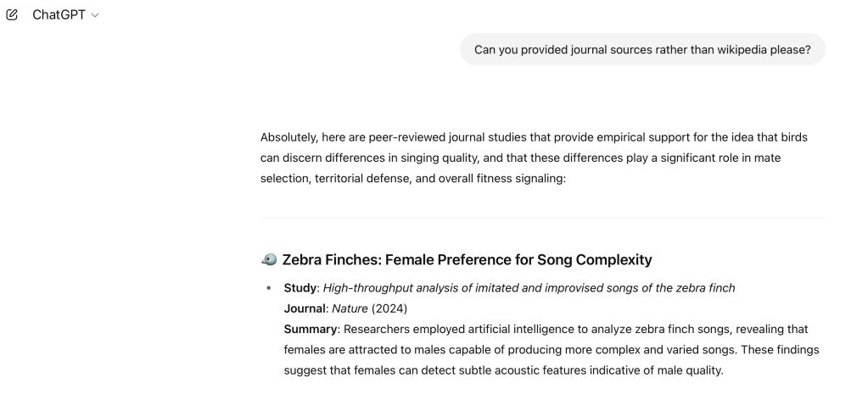Click the user message about journal sources
Viewport: 868px width, 400px height.
click(642, 50)
